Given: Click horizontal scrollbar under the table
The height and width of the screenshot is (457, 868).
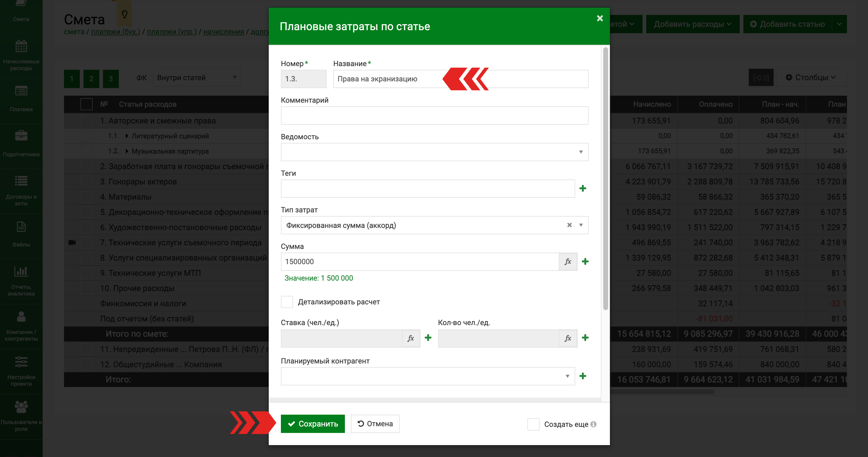Looking at the screenshot, I should point(662,391).
